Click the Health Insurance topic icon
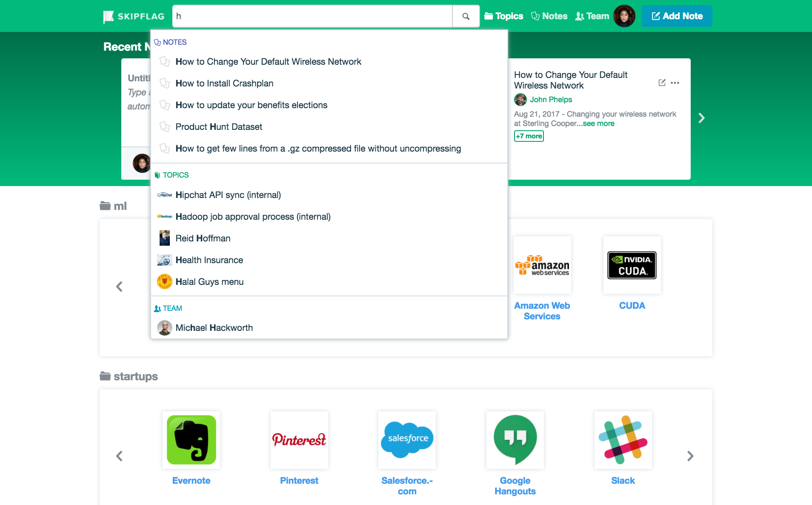812x505 pixels. pos(165,260)
